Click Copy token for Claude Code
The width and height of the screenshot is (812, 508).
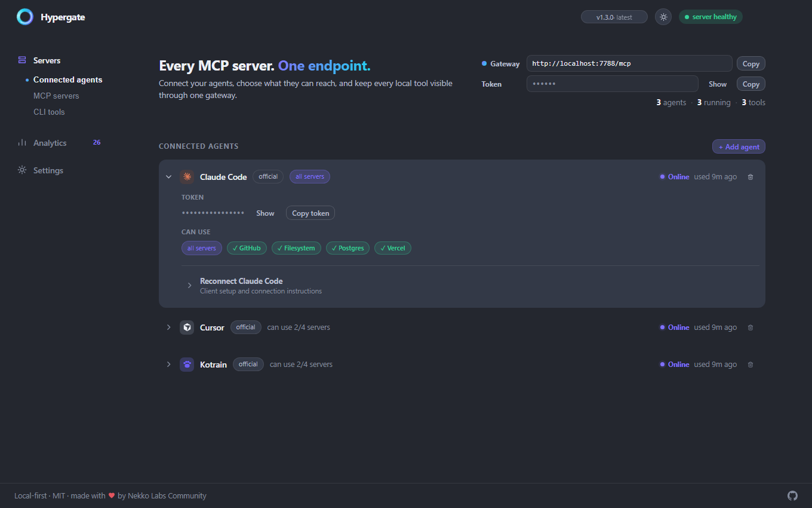(310, 213)
